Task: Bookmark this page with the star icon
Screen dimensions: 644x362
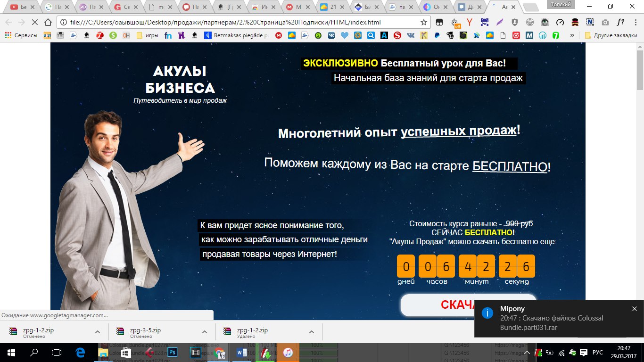Action: [x=423, y=22]
